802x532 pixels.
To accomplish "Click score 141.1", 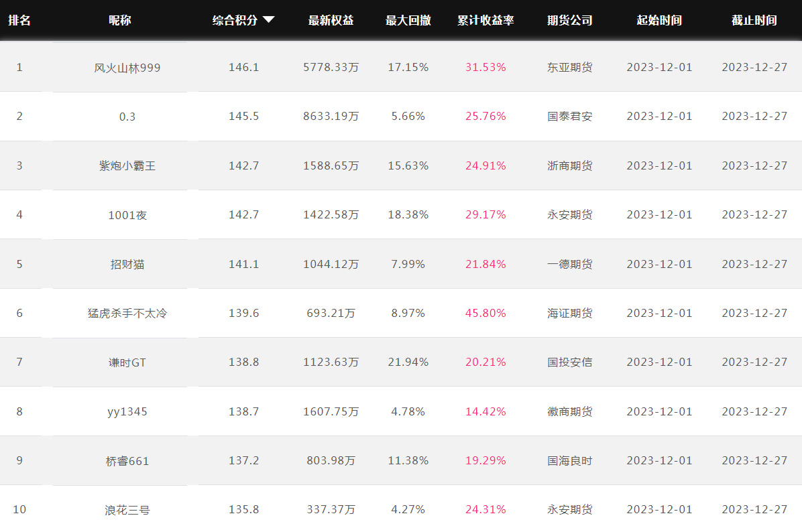I will (x=244, y=264).
